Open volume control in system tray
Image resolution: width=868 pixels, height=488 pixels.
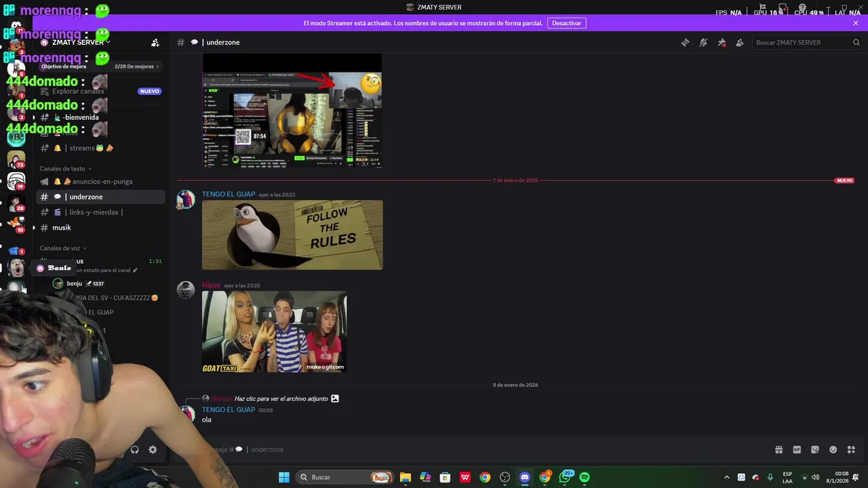tap(815, 477)
